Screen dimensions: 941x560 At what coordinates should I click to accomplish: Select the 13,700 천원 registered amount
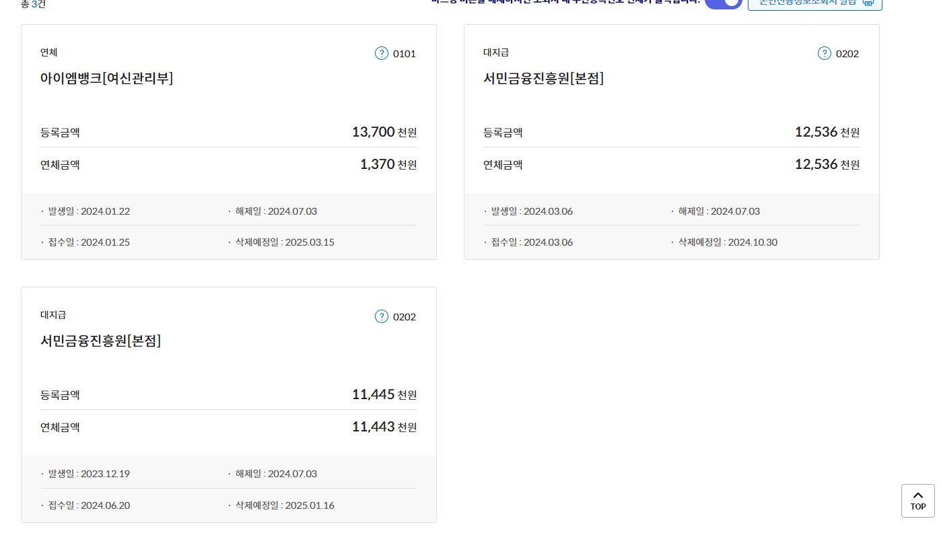pyautogui.click(x=384, y=132)
